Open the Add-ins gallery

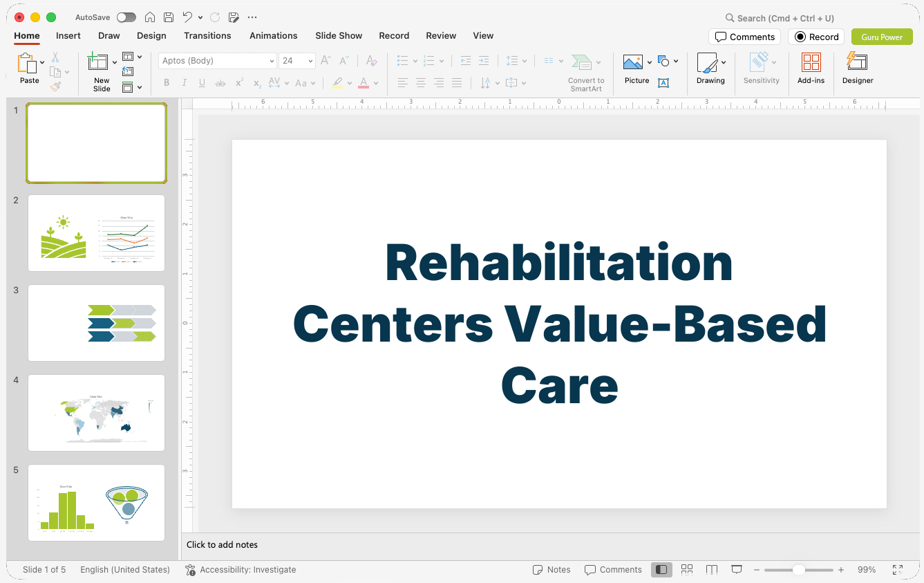click(811, 68)
